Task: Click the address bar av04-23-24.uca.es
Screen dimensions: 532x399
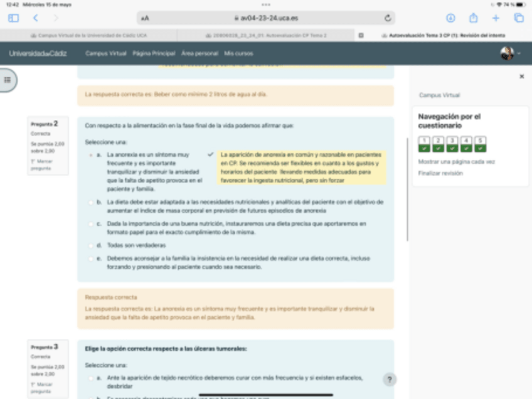Action: [x=266, y=18]
